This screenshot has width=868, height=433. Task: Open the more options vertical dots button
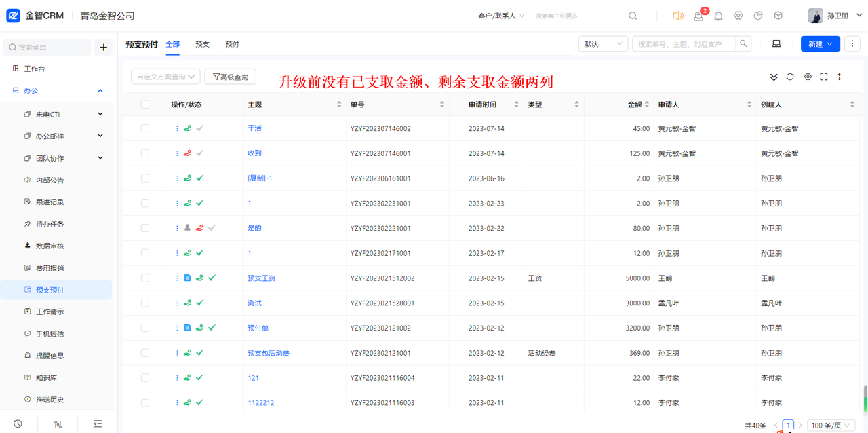852,44
